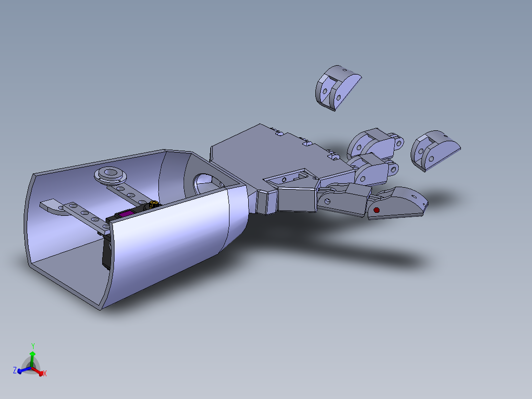Screen dimensions: 532x399
Task: Click the red X axis arrow of the triad
Action: click(x=38, y=371)
